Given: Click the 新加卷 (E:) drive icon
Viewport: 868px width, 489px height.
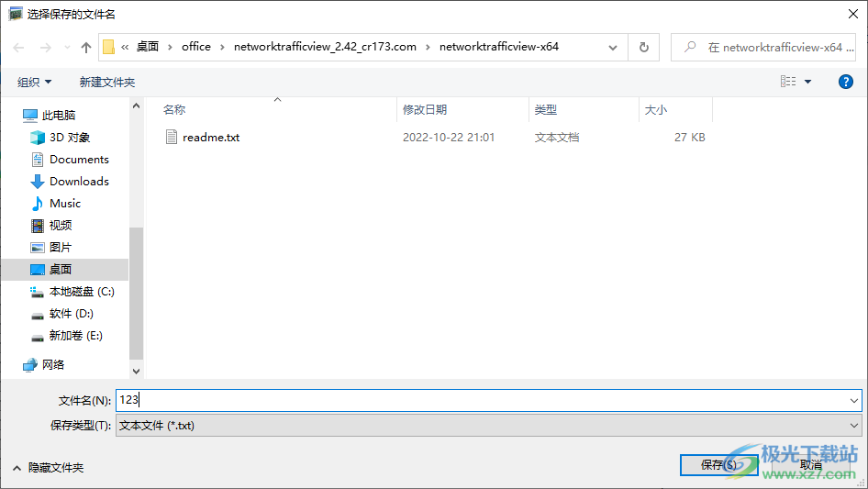Looking at the screenshot, I should 37,338.
